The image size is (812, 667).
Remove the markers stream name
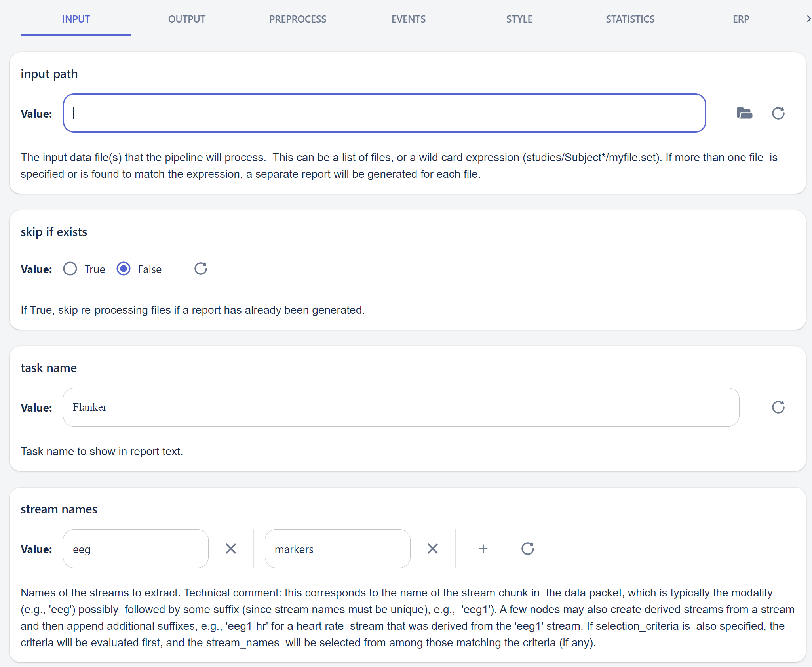click(433, 549)
